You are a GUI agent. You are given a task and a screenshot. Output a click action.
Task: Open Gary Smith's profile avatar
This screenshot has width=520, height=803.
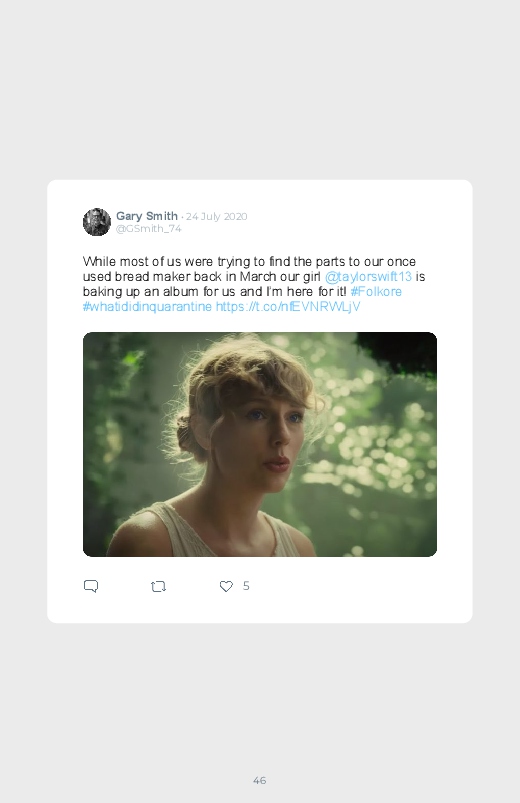pos(97,222)
